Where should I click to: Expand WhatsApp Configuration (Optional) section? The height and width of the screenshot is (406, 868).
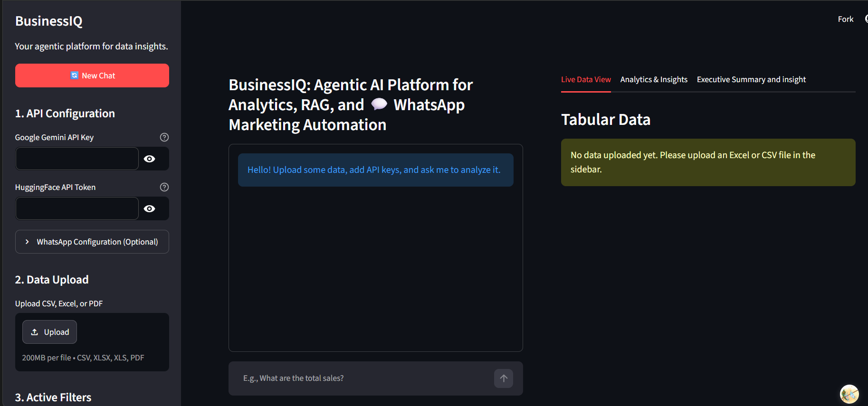coord(92,242)
